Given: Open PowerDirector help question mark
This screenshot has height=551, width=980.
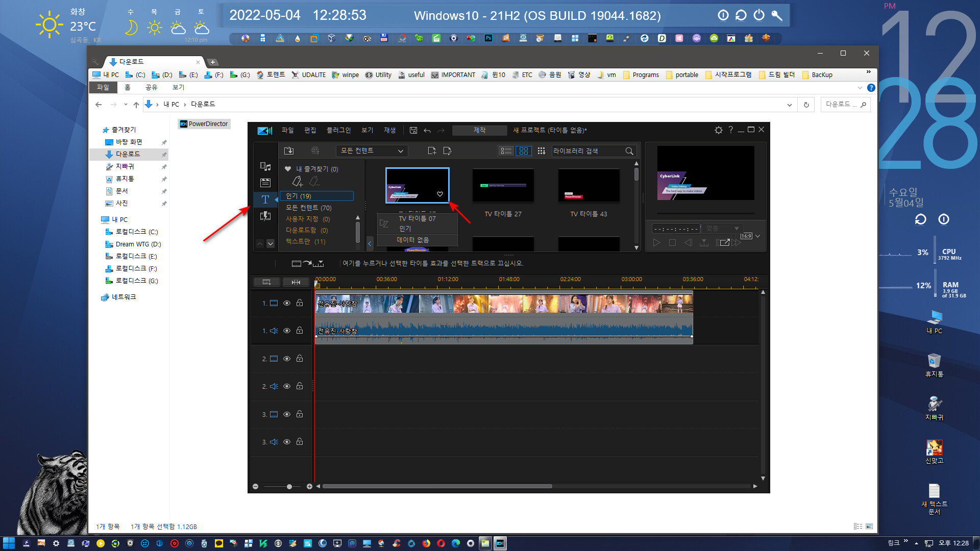Looking at the screenshot, I should tap(731, 130).
